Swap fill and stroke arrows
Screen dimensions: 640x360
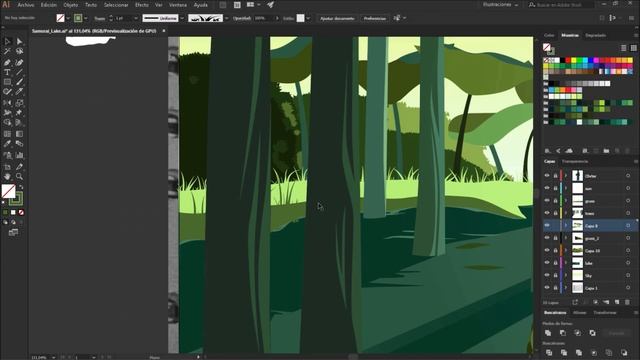21,187
